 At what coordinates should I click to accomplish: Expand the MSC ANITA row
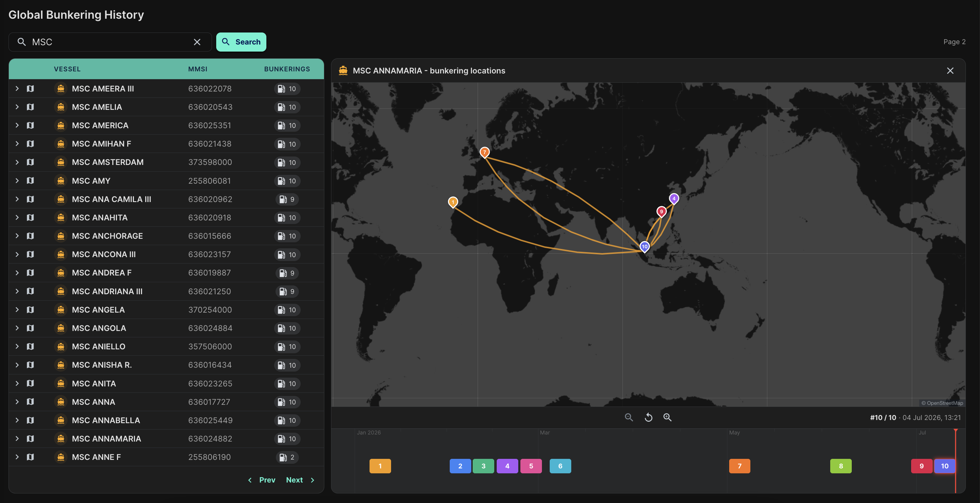[x=17, y=384]
